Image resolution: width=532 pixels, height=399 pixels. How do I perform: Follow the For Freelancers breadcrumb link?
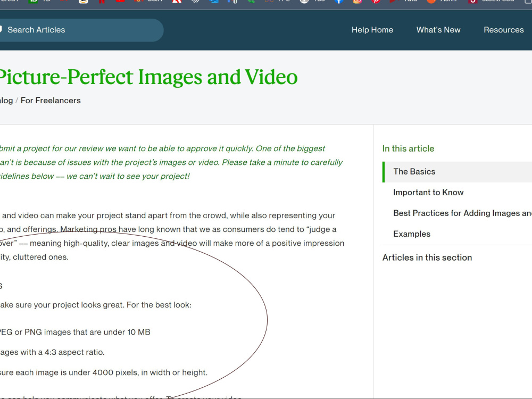[x=51, y=101]
